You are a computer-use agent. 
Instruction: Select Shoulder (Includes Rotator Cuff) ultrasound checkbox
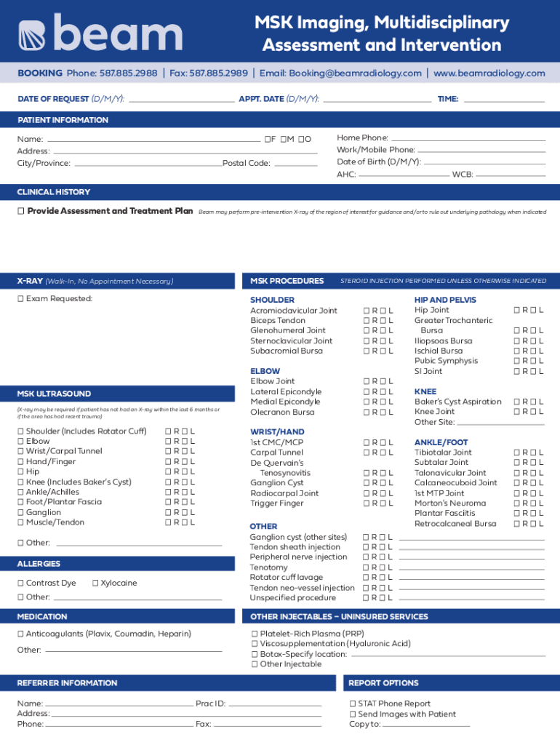coord(20,431)
